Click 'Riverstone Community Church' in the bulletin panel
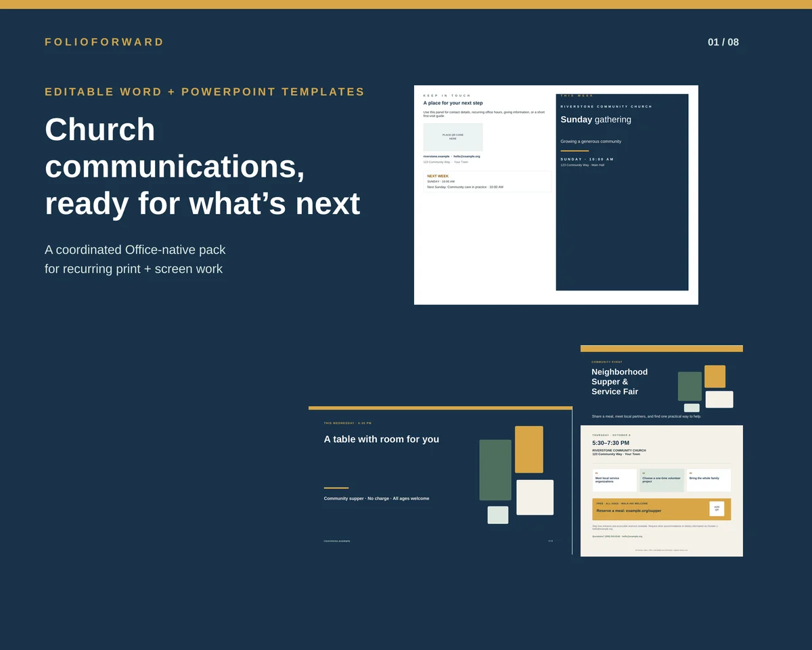The height and width of the screenshot is (650, 812). pyautogui.click(x=606, y=106)
